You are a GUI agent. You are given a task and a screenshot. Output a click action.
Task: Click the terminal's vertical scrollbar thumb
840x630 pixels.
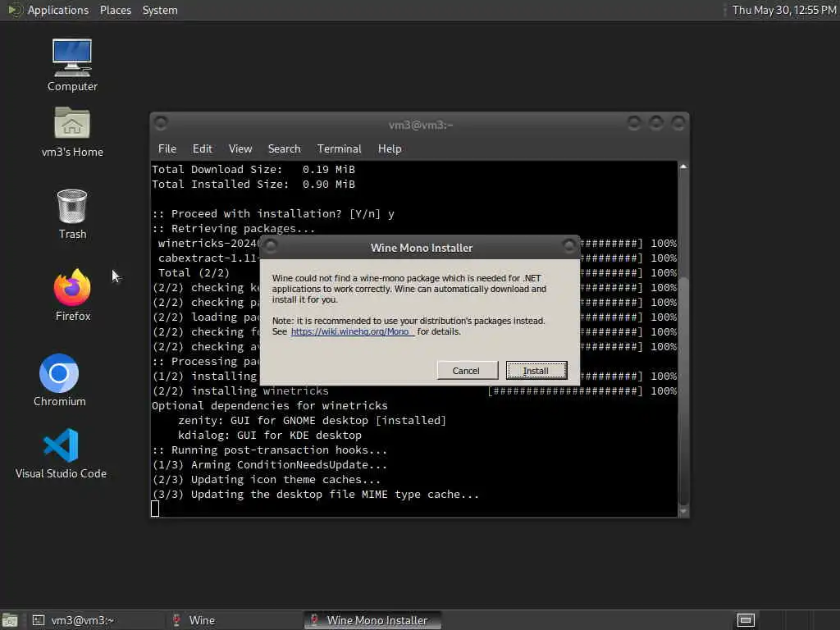coord(683,391)
